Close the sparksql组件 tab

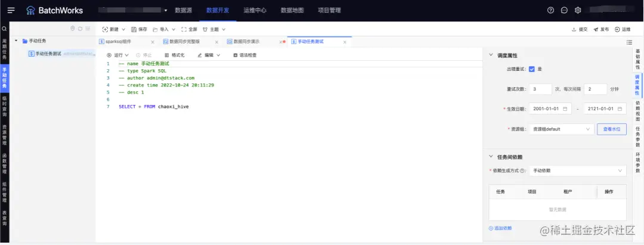pyautogui.click(x=153, y=42)
